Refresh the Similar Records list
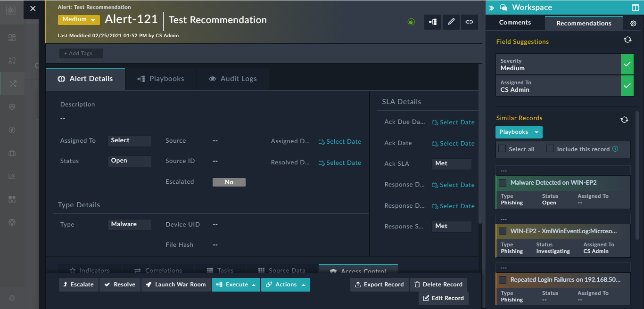644x309 pixels. click(x=624, y=120)
